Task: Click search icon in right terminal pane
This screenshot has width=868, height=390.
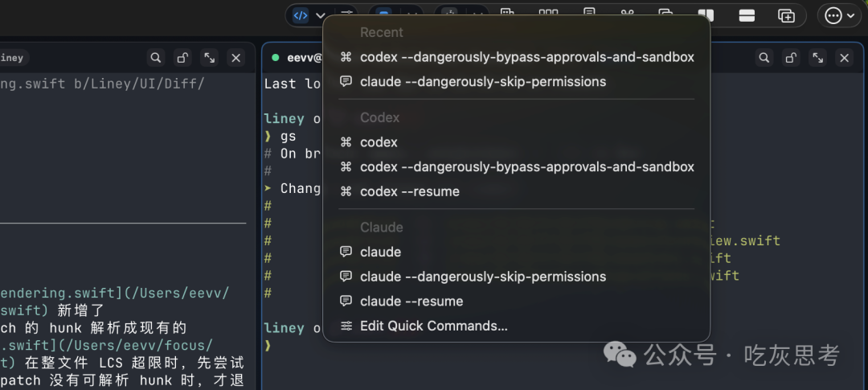Action: 764,58
